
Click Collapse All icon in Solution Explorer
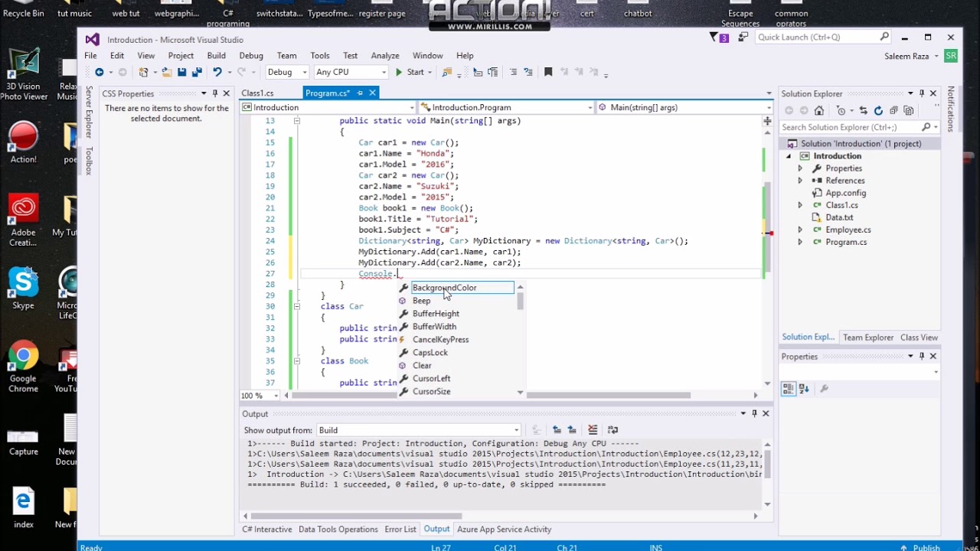coord(893,111)
